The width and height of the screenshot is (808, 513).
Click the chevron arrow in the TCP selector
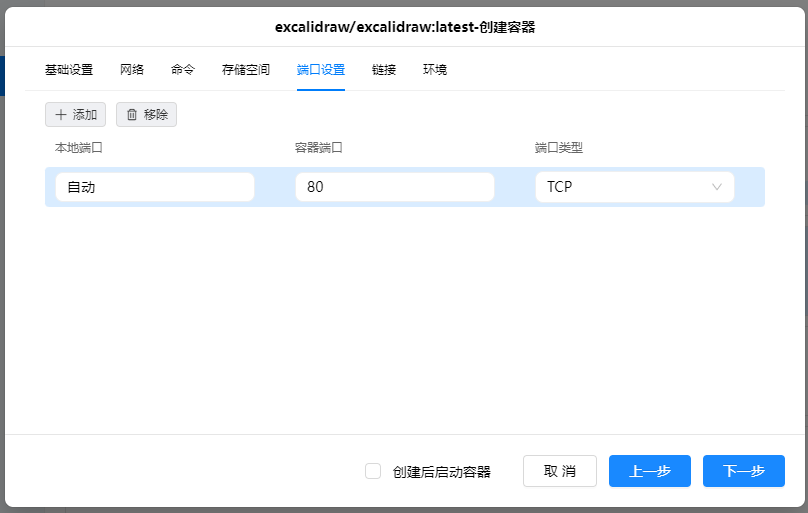[x=717, y=187]
